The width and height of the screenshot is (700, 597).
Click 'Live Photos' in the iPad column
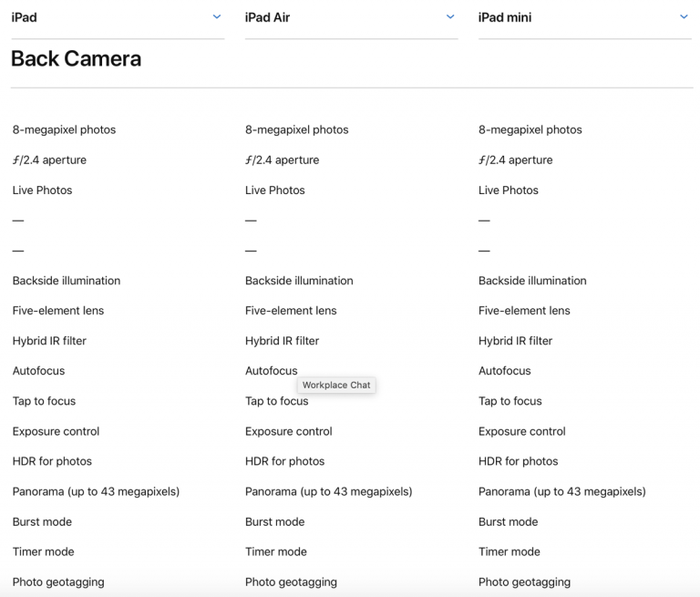click(42, 190)
